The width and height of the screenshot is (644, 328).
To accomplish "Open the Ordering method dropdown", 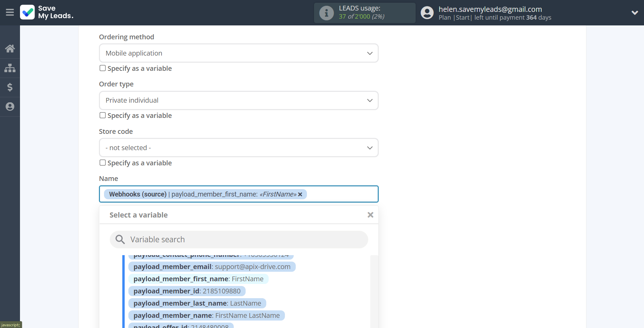I will pyautogui.click(x=238, y=53).
